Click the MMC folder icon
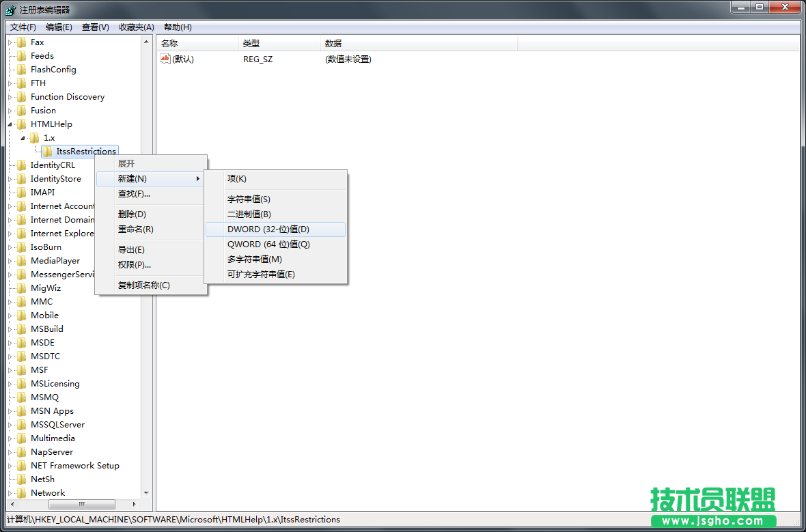The width and height of the screenshot is (806, 532). point(23,301)
